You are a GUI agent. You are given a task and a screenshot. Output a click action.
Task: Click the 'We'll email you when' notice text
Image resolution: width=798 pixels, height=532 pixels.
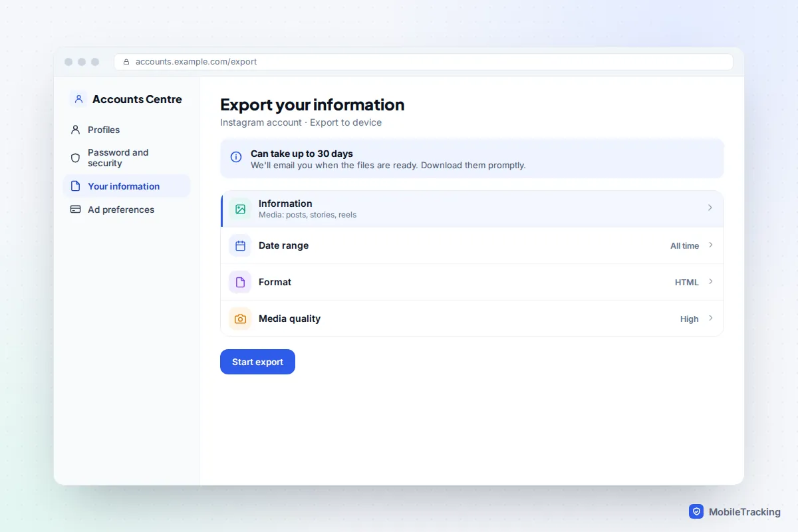click(x=388, y=165)
